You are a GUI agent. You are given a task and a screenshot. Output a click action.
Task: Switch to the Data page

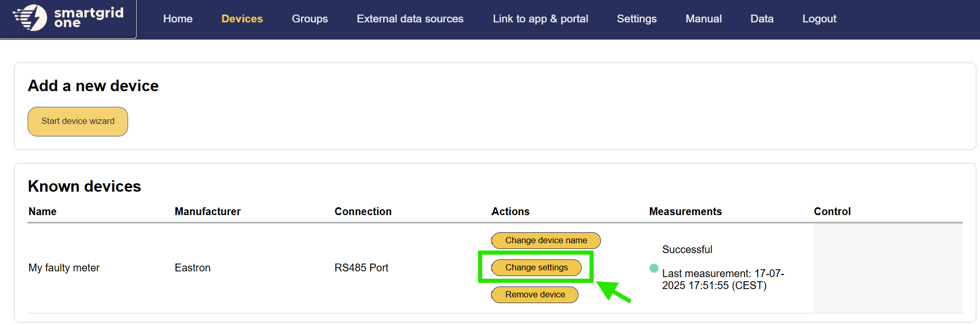762,19
